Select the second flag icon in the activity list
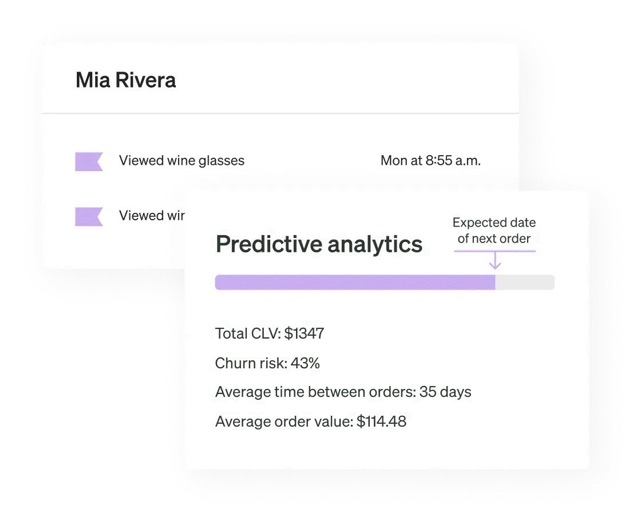Image resolution: width=640 pixels, height=520 pixels. [89, 216]
